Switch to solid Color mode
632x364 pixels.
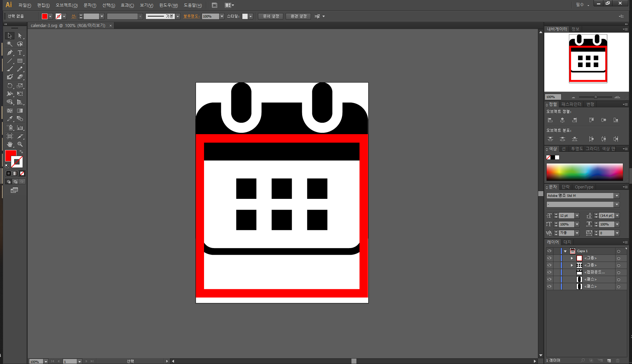tap(9, 174)
